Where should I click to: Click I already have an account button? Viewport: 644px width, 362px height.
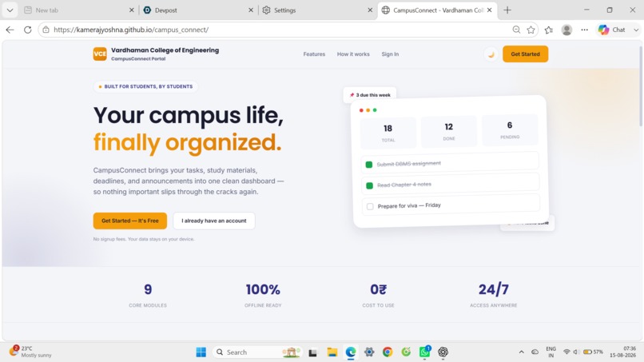(x=214, y=221)
